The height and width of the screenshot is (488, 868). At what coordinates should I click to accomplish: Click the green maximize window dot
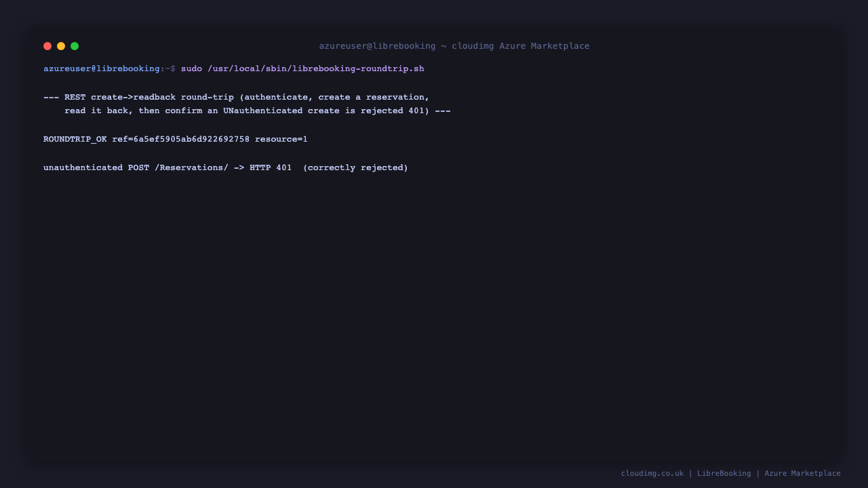click(75, 46)
